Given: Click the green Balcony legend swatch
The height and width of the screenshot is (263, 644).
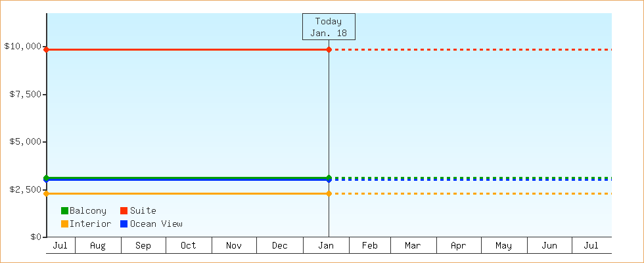Looking at the screenshot, I should (64, 211).
